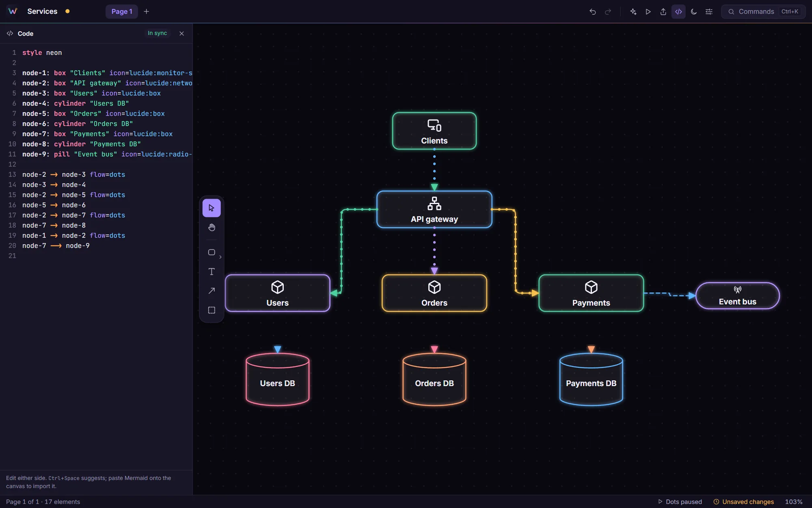Screen dimensions: 812x508
Task: Click the In sync status badge
Action: click(157, 33)
